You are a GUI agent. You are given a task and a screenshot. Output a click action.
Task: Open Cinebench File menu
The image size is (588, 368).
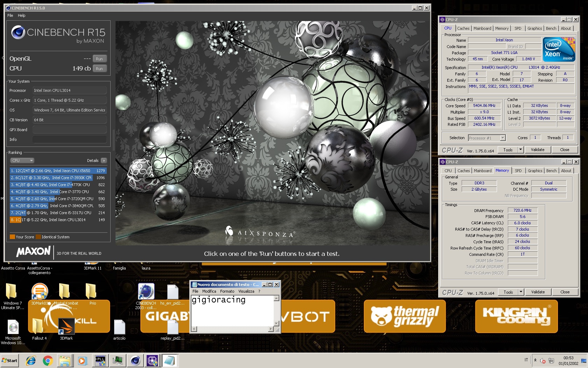click(x=10, y=15)
